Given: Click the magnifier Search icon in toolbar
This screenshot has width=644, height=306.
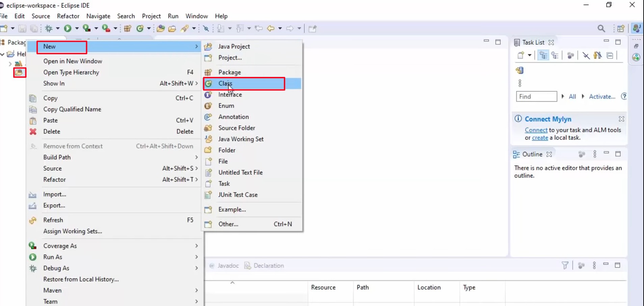Looking at the screenshot, I should coord(601,29).
